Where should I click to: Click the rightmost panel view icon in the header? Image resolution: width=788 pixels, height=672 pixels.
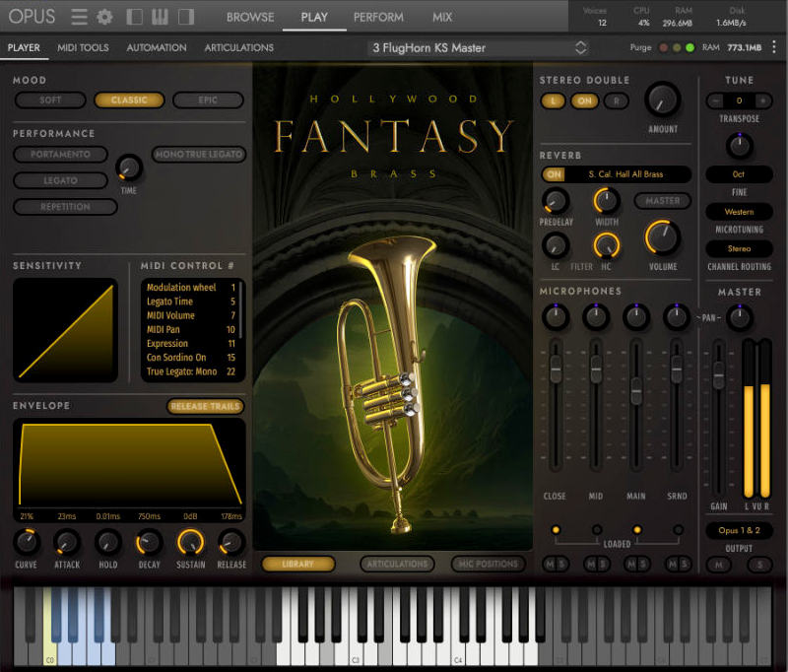[x=185, y=16]
